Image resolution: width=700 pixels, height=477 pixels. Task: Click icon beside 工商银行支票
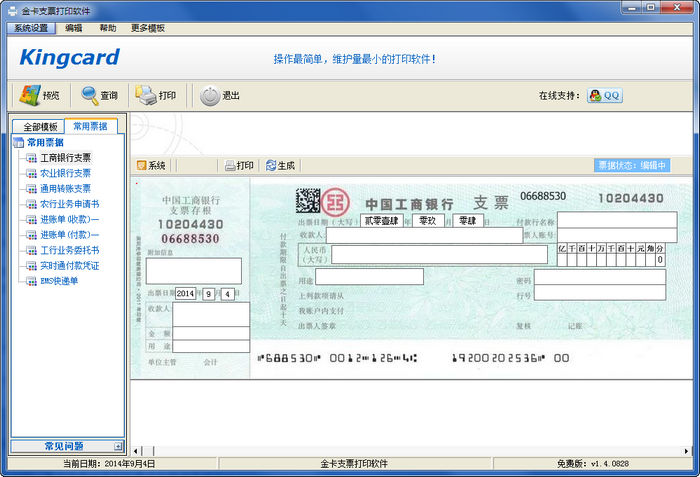coord(31,158)
